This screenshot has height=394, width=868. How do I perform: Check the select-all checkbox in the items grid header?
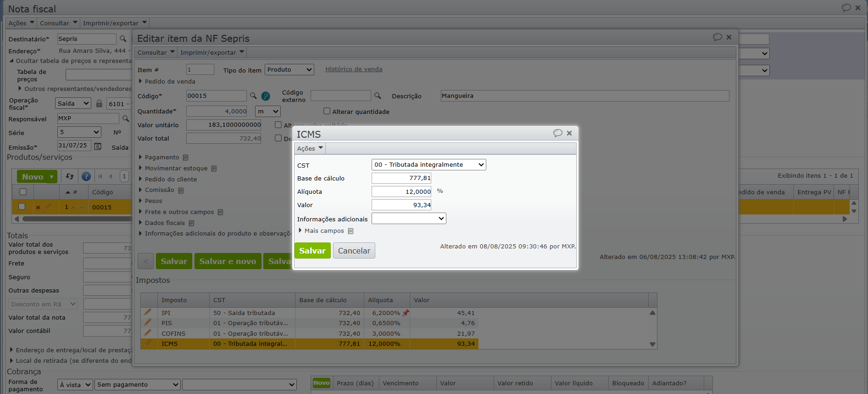pos(23,192)
